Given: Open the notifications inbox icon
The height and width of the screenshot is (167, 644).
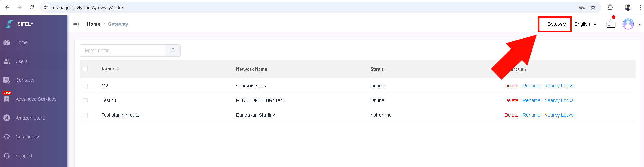Looking at the screenshot, I should [611, 24].
